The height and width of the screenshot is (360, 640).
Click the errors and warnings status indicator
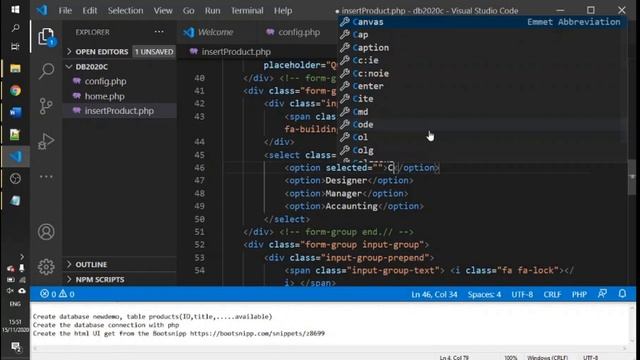point(57,294)
